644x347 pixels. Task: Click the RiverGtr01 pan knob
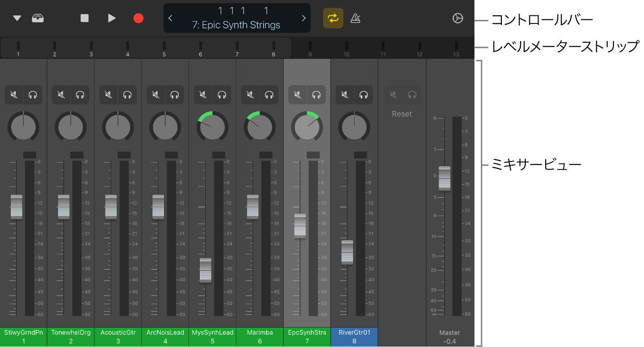pyautogui.click(x=354, y=126)
